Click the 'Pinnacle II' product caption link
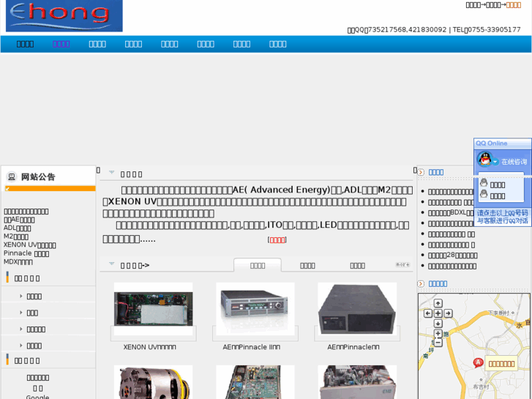Screen dimensions: 532x399 click(x=252, y=347)
